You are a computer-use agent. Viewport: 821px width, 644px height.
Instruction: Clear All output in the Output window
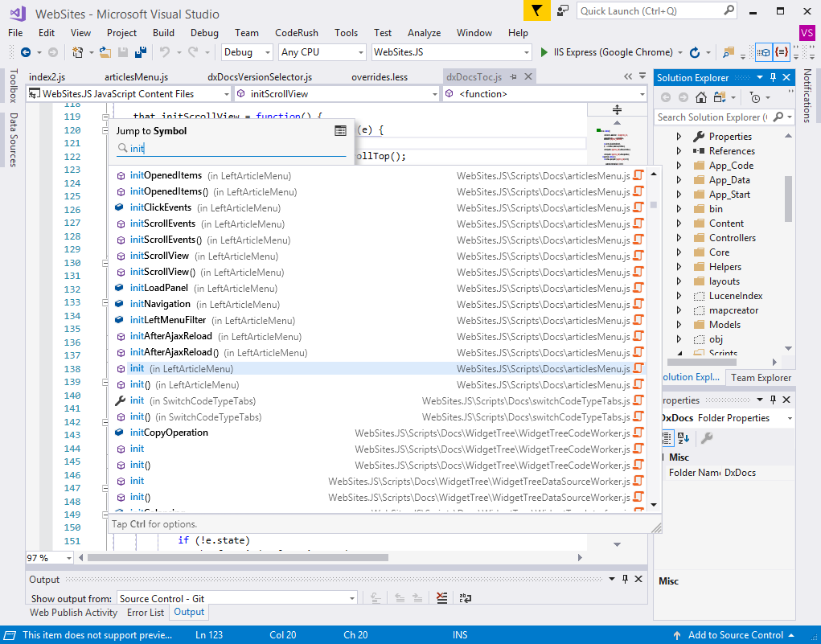441,598
